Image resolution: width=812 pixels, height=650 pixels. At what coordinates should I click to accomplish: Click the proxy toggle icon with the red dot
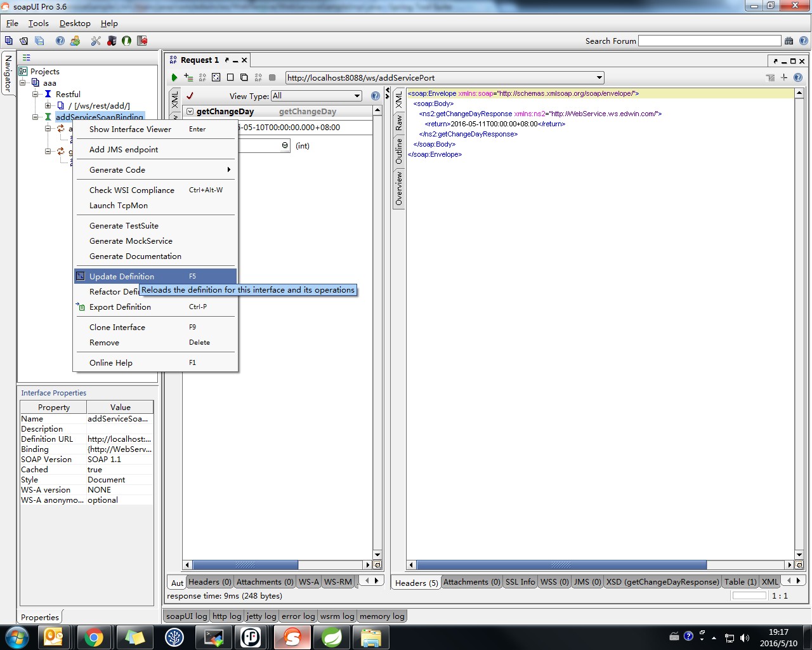pyautogui.click(x=112, y=41)
